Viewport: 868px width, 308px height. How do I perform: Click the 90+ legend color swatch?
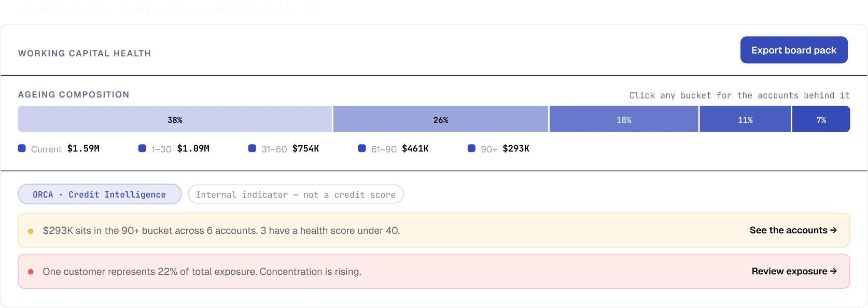(x=471, y=148)
